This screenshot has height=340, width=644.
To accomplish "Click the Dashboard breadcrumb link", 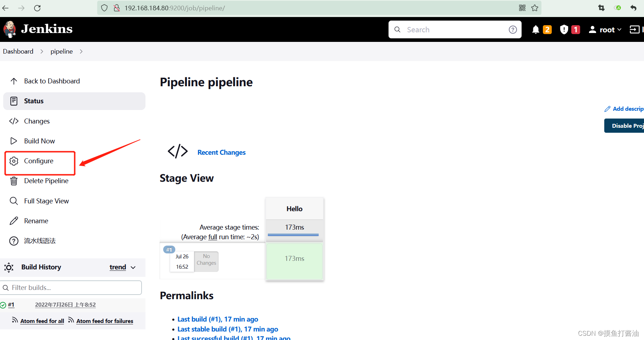I will pyautogui.click(x=18, y=51).
